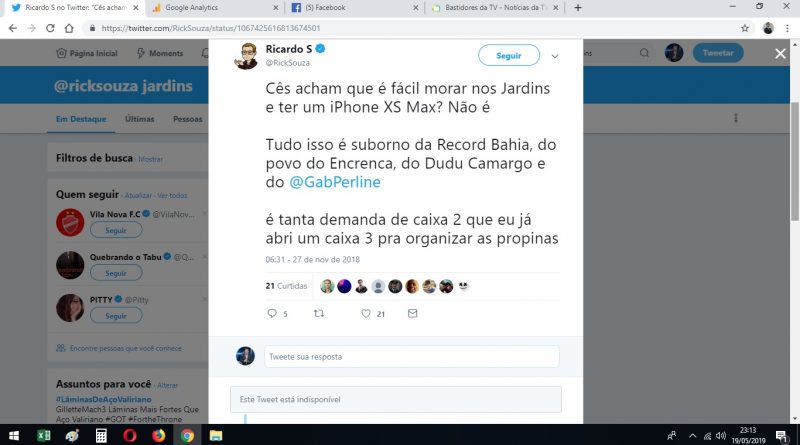The height and width of the screenshot is (445, 800).
Task: Open the Excel icon in taskbar
Action: pos(43,435)
